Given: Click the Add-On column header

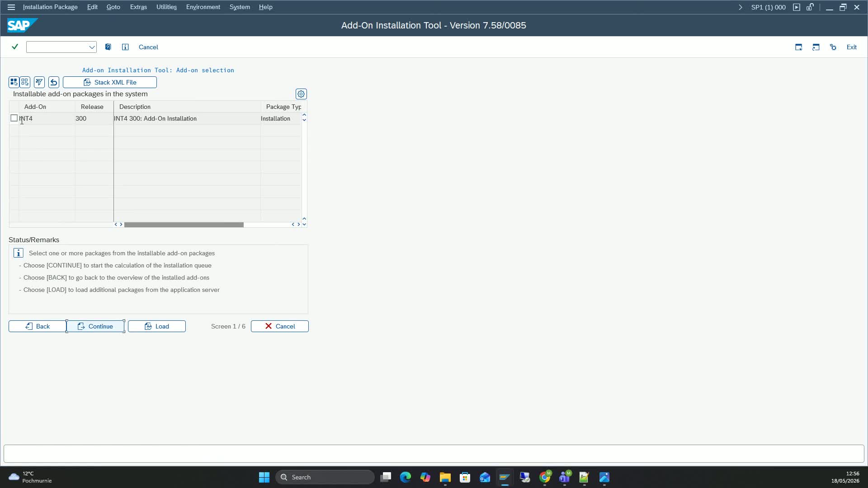Looking at the screenshot, I should [x=47, y=107].
